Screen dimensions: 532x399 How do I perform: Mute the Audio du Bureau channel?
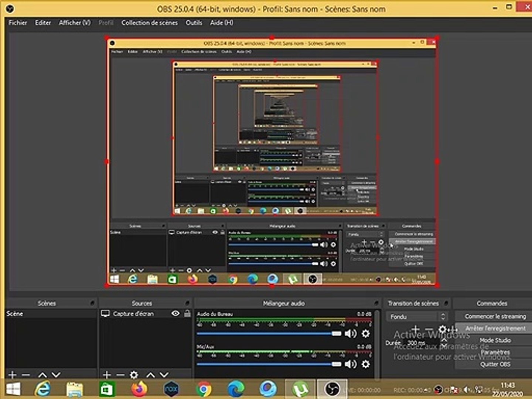pyautogui.click(x=350, y=334)
